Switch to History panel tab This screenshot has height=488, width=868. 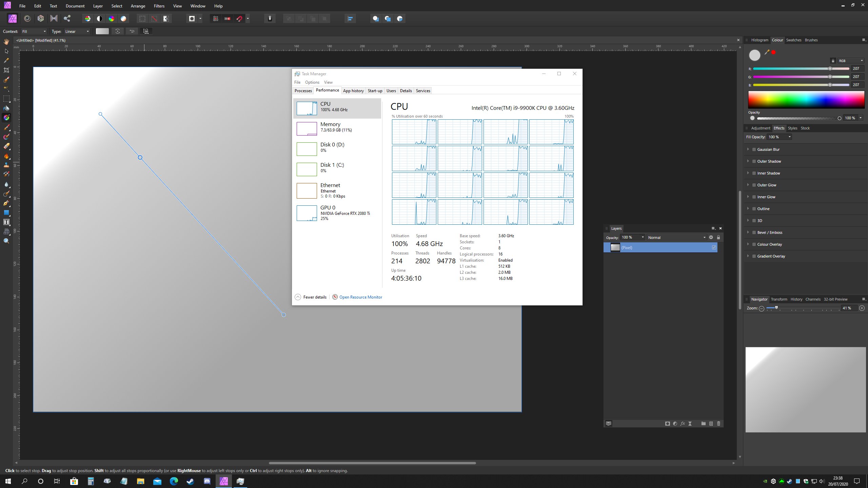796,299
